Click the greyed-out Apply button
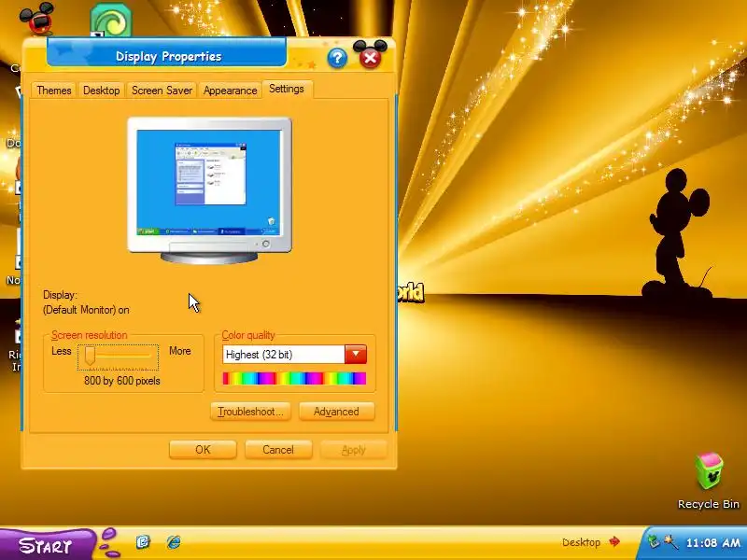The image size is (747, 560). (x=354, y=450)
